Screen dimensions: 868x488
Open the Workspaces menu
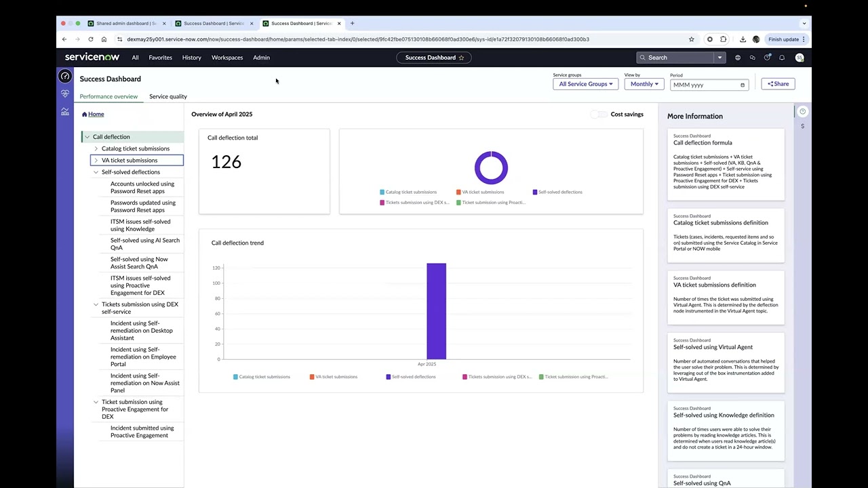pyautogui.click(x=227, y=58)
